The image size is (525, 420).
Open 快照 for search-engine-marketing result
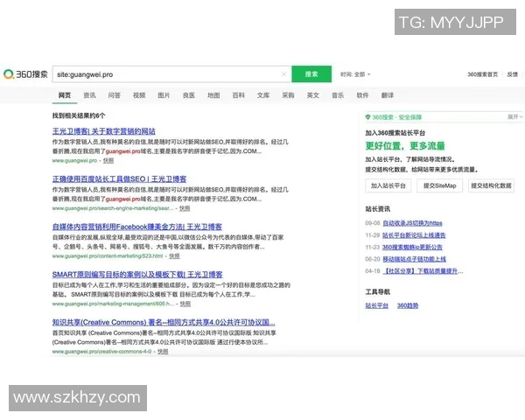(185, 208)
